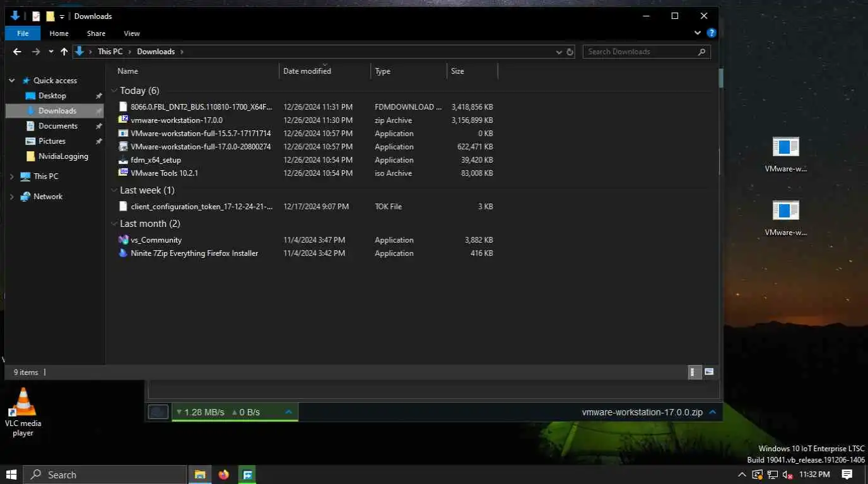Show hidden system tray icons
Viewport: 868px width, 484px height.
[742, 475]
